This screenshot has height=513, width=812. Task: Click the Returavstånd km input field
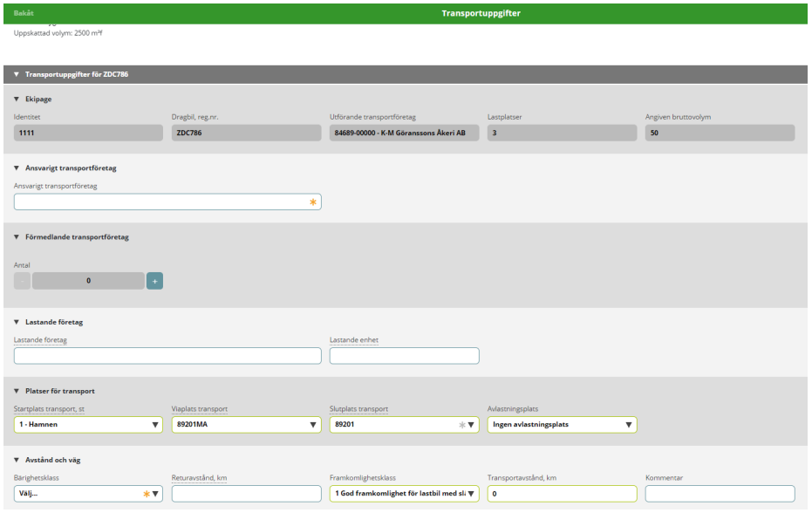pyautogui.click(x=247, y=494)
